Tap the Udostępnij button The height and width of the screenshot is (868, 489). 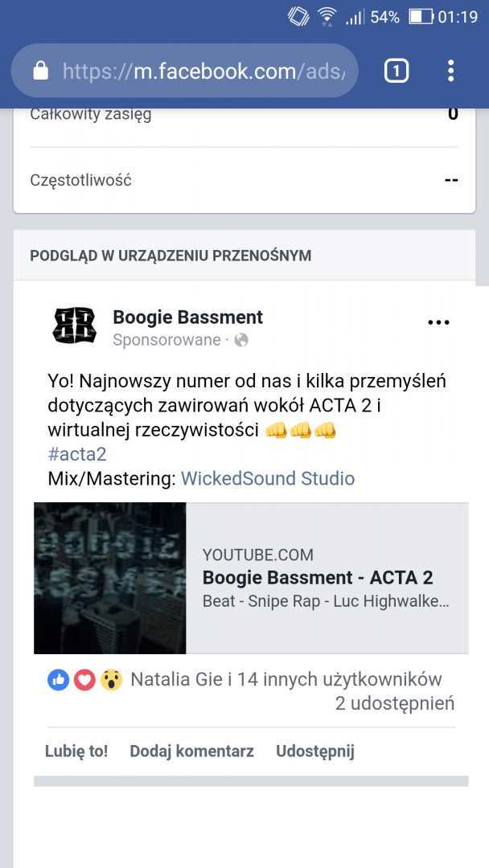click(315, 751)
